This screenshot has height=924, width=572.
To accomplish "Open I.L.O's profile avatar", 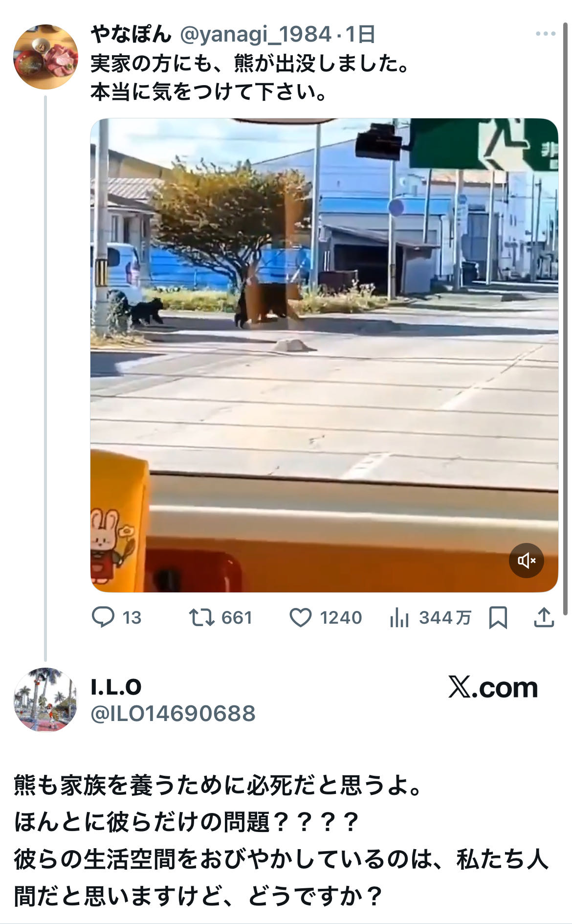I will coord(45,699).
